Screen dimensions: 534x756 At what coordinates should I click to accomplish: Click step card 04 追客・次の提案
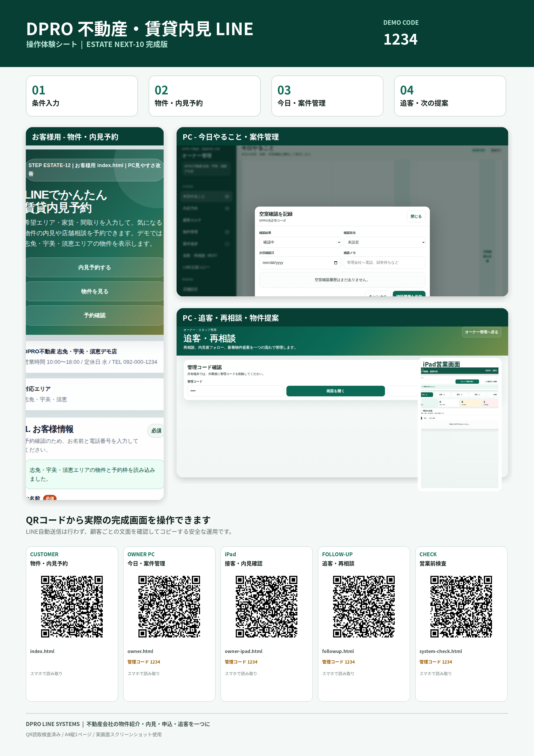click(x=450, y=96)
